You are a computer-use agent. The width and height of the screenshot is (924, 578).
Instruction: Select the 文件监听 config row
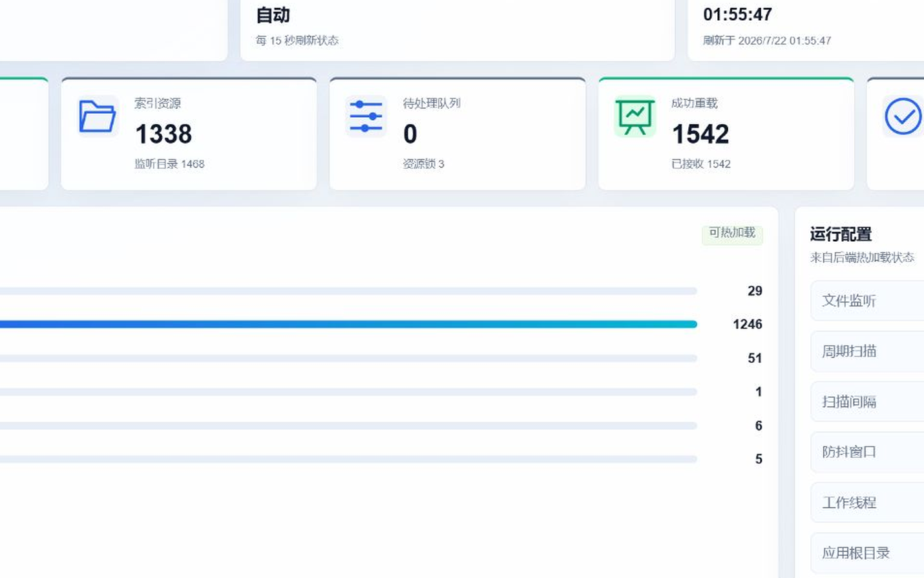pyautogui.click(x=867, y=301)
